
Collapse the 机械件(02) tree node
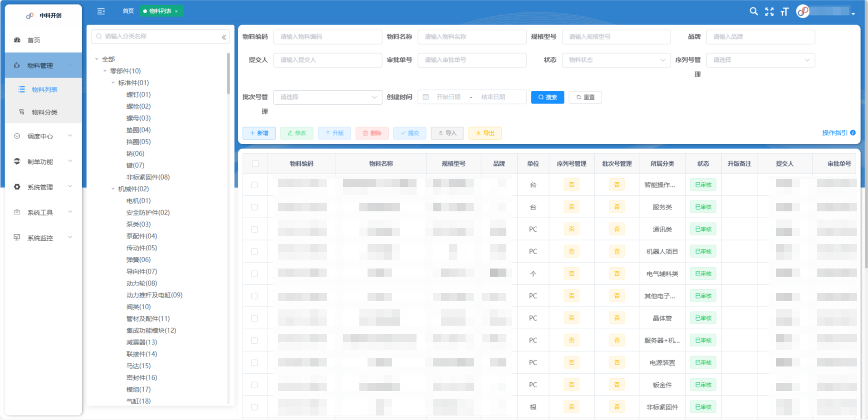click(113, 189)
